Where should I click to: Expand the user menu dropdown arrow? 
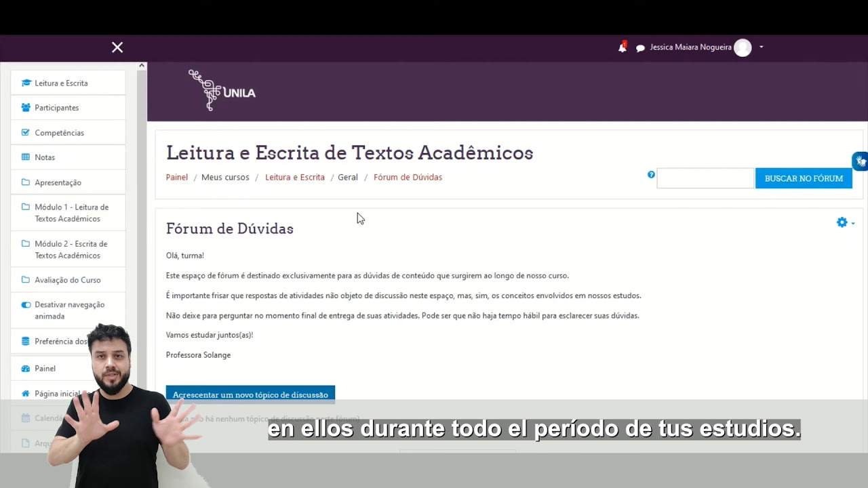click(762, 47)
